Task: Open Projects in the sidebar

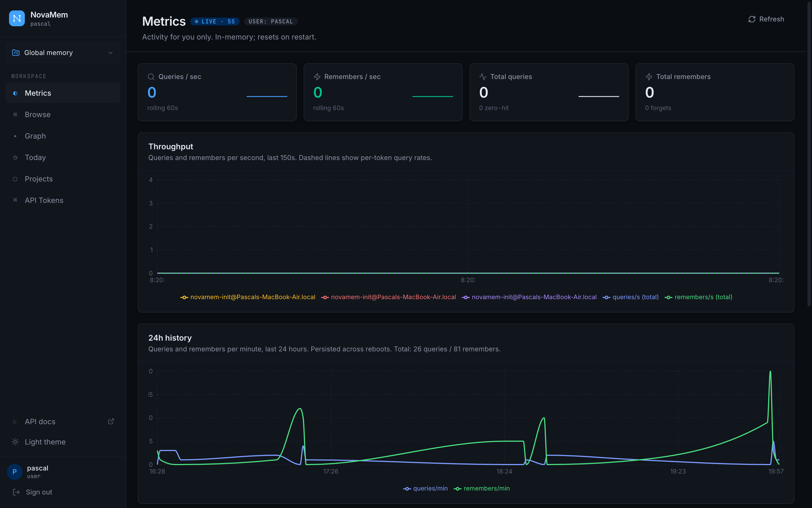Action: point(63,179)
